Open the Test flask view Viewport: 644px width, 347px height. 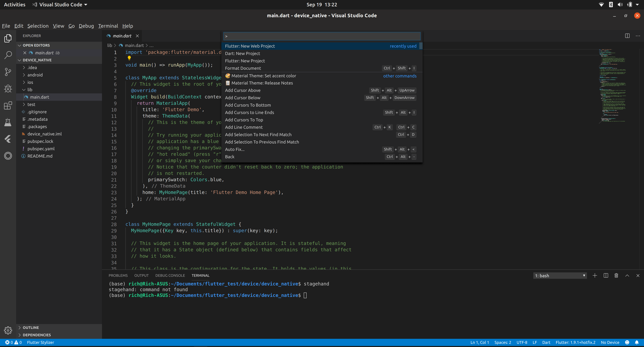pos(8,122)
